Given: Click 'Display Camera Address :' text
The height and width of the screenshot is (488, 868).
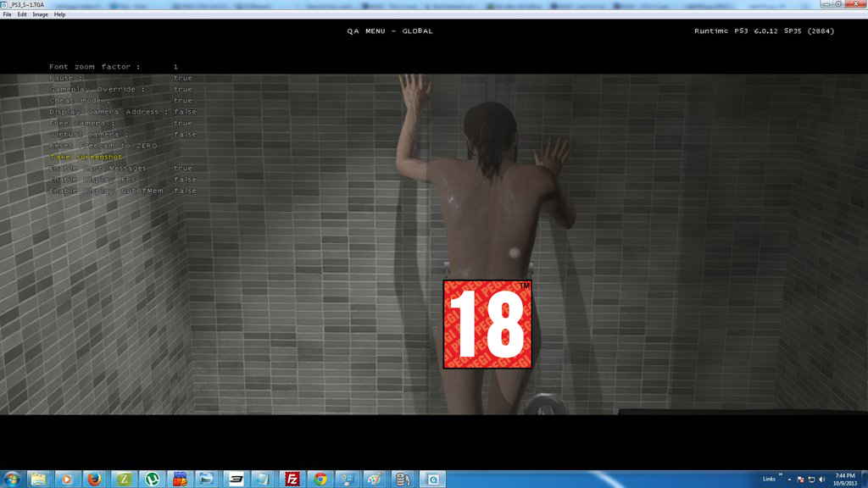Looking at the screenshot, I should (108, 112).
